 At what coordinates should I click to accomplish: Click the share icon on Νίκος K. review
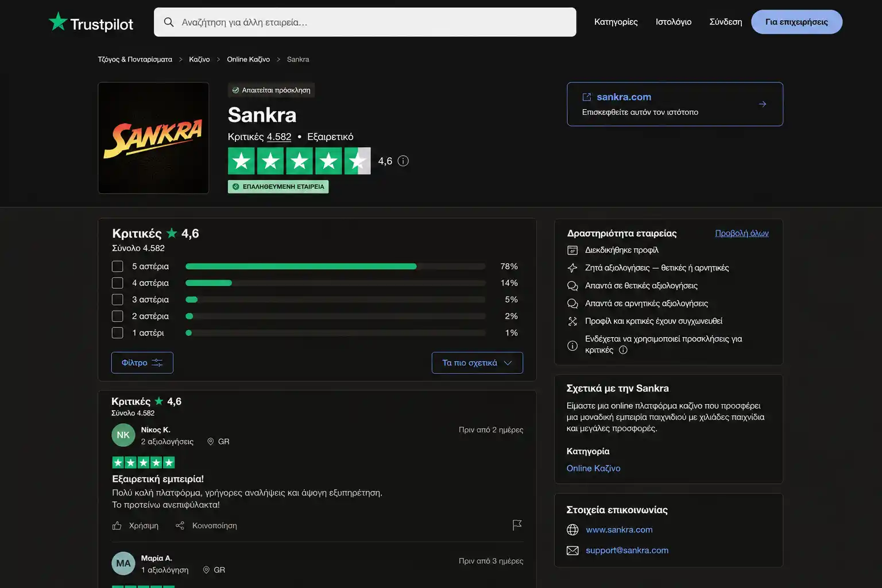180,526
